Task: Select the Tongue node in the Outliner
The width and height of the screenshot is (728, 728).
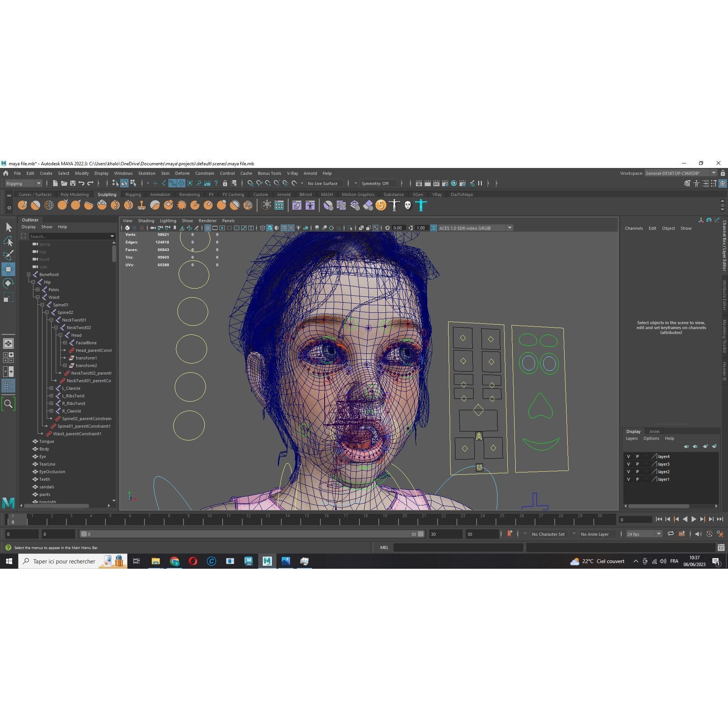Action: [x=47, y=441]
